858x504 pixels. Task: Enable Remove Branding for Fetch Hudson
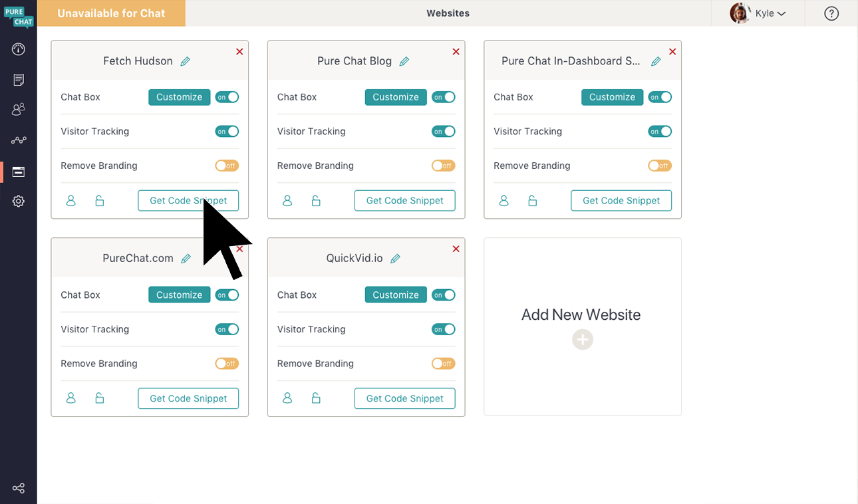pos(227,166)
